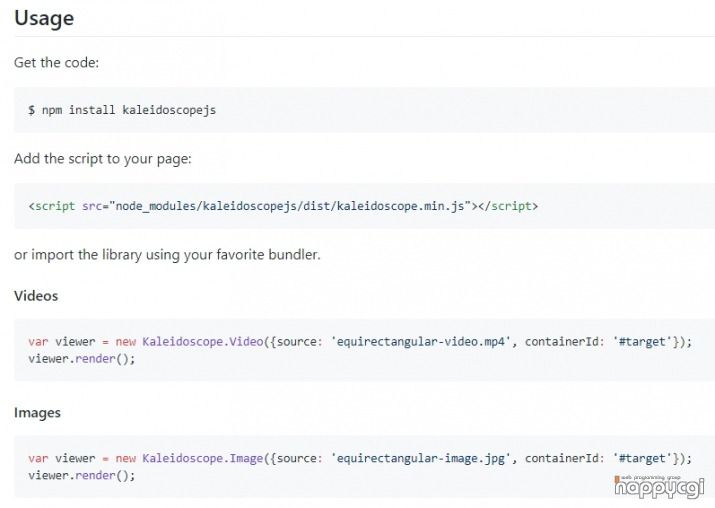Click the Images subheading
This screenshot has width=715, height=508.
coord(37,412)
